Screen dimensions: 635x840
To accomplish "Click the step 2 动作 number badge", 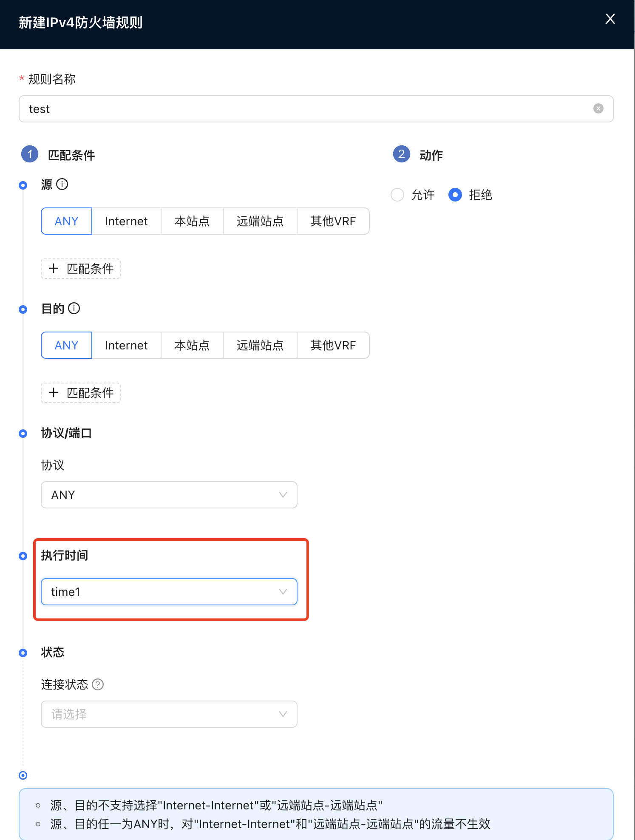I will [401, 154].
